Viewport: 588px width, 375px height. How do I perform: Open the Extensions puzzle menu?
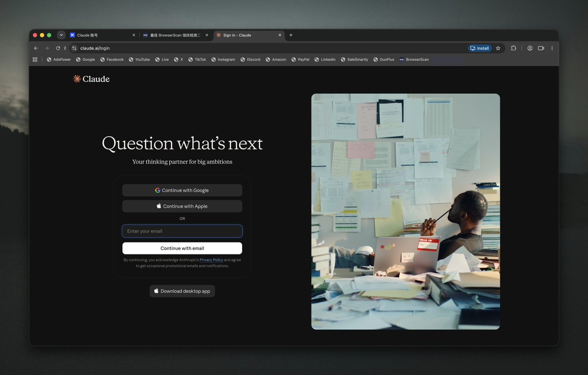pyautogui.click(x=513, y=48)
